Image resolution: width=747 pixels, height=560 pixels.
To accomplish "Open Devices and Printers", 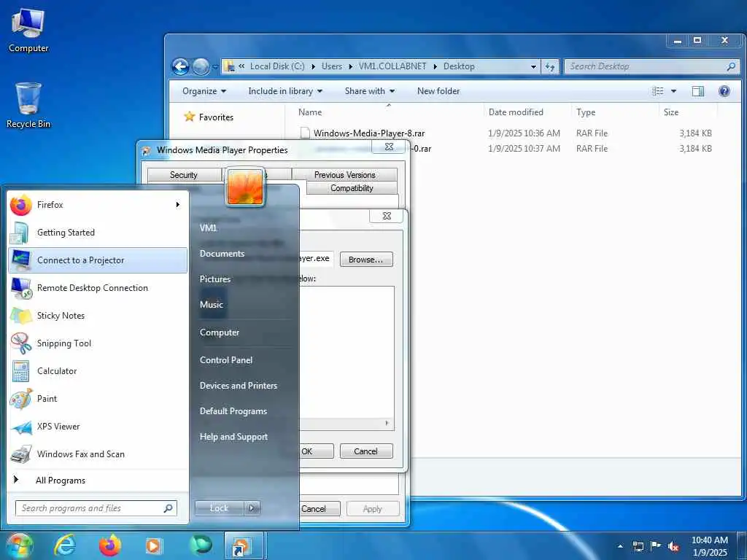I will (239, 386).
